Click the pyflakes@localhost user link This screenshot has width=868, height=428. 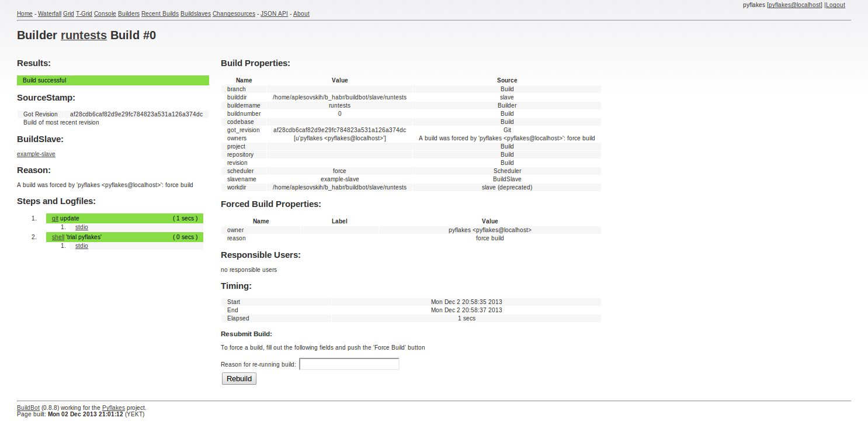[795, 5]
